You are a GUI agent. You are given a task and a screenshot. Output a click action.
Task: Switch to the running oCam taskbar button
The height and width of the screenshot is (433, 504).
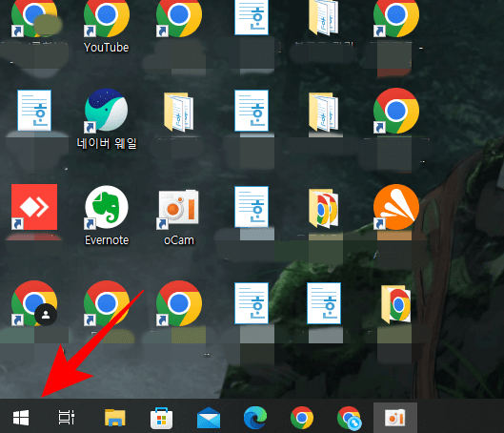coord(395,418)
